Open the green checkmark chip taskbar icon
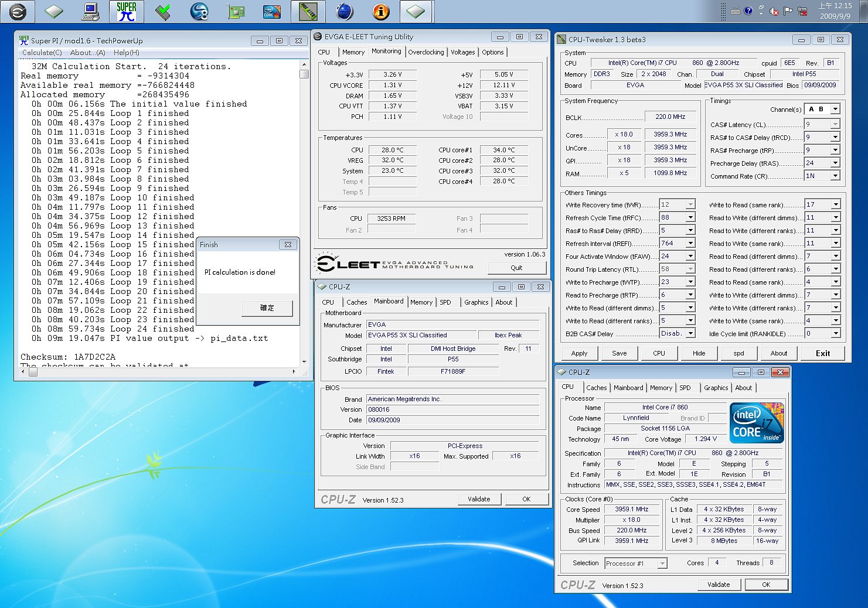 click(163, 11)
